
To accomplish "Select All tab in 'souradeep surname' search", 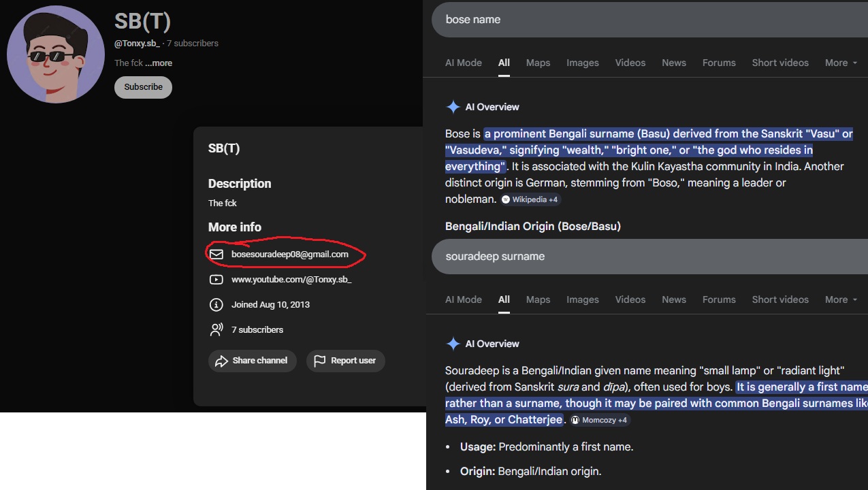I will pos(504,299).
